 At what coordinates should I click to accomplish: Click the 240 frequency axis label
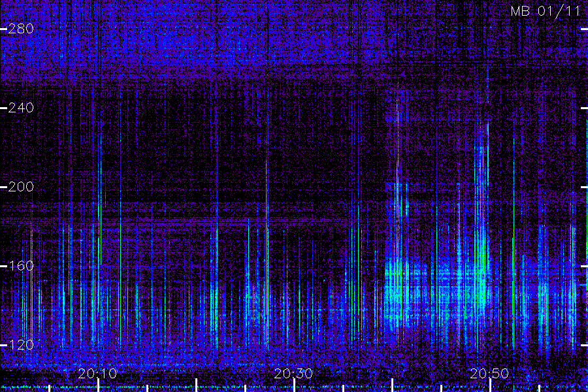[21, 108]
